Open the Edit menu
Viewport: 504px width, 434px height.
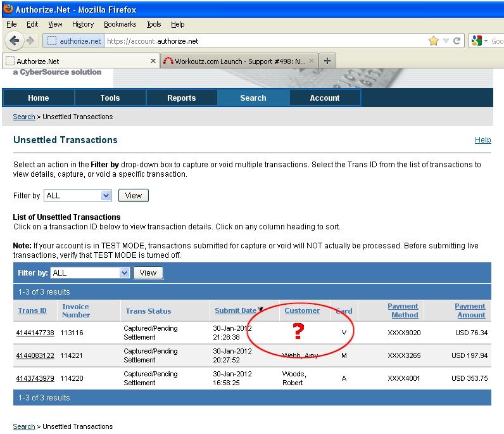point(32,24)
